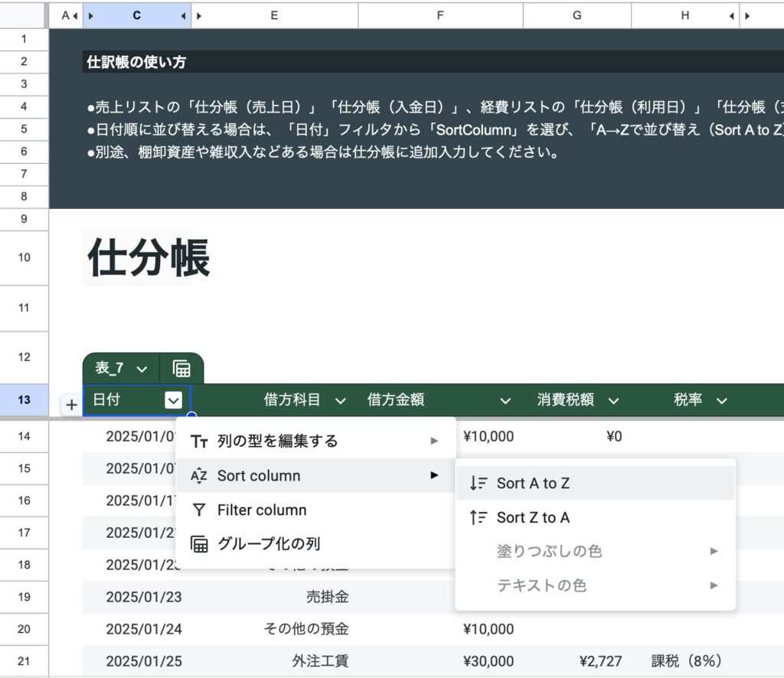Expand hidden column arrow left of column E
The height and width of the screenshot is (678, 784).
[199, 16]
